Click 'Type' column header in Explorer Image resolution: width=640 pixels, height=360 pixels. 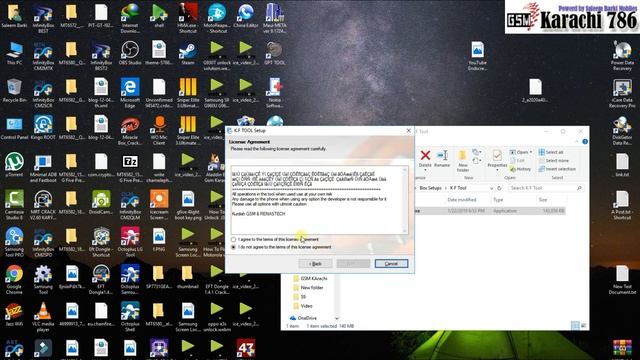[x=498, y=200]
